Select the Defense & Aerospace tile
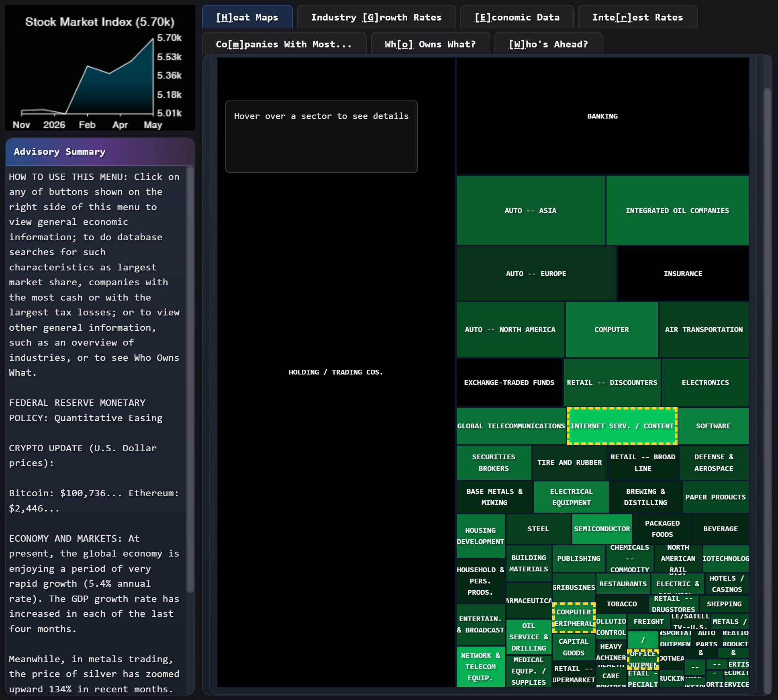The height and width of the screenshot is (700, 778). coord(714,463)
